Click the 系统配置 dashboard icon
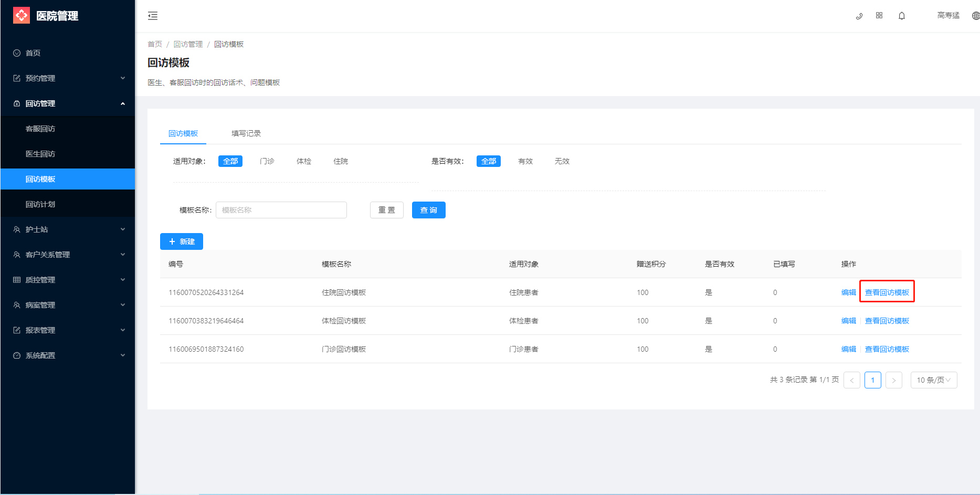980x495 pixels. click(x=17, y=355)
